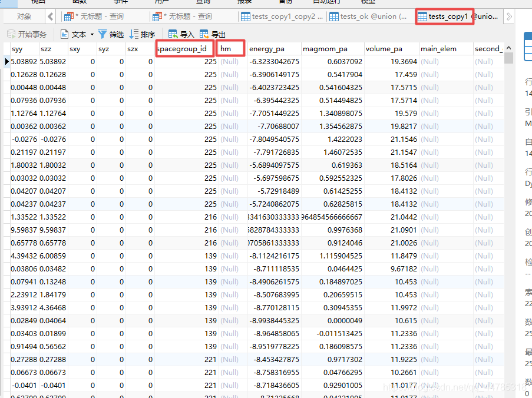Screen dimensions: 532x398
Task: Open the Filter (筛选) funnel tool
Action: pos(111,34)
